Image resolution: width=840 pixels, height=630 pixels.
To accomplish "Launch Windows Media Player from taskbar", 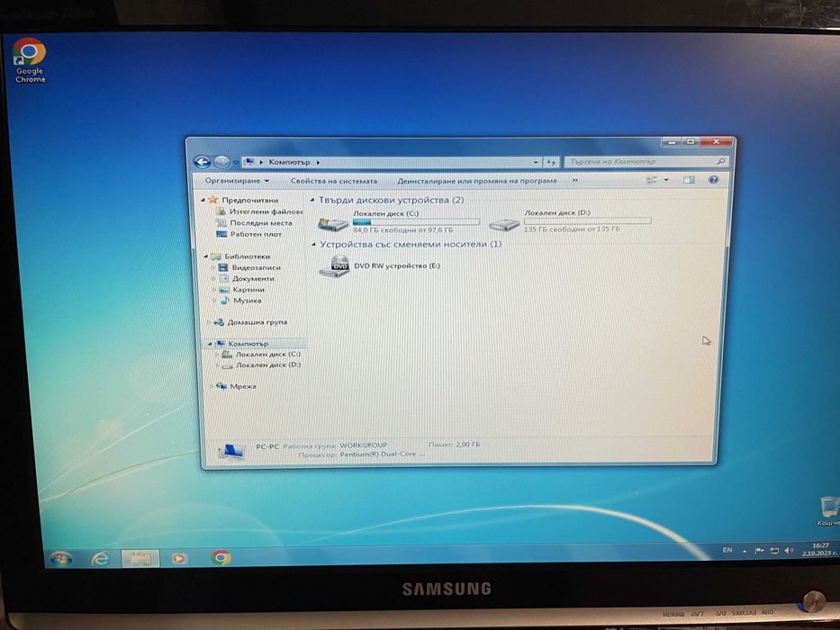I will click(179, 558).
